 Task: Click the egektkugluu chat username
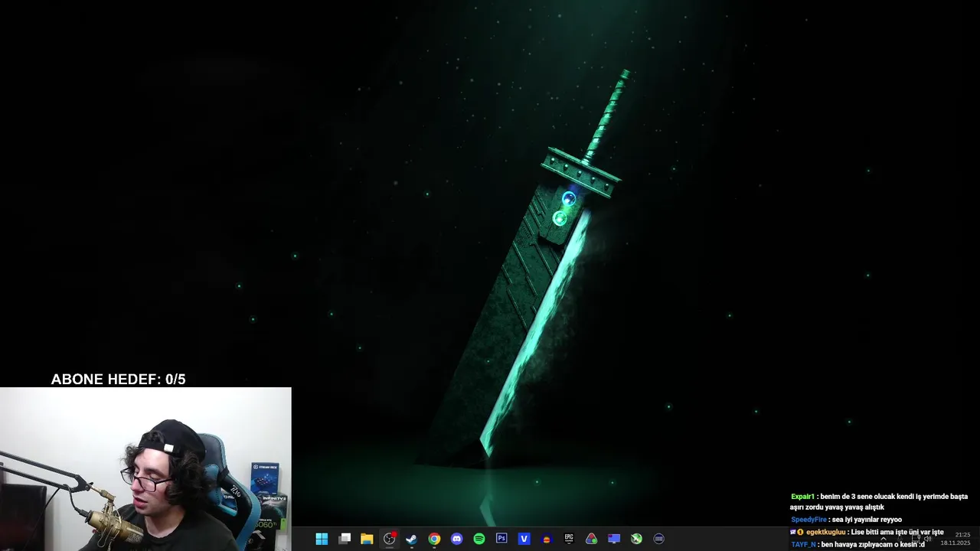point(825,532)
